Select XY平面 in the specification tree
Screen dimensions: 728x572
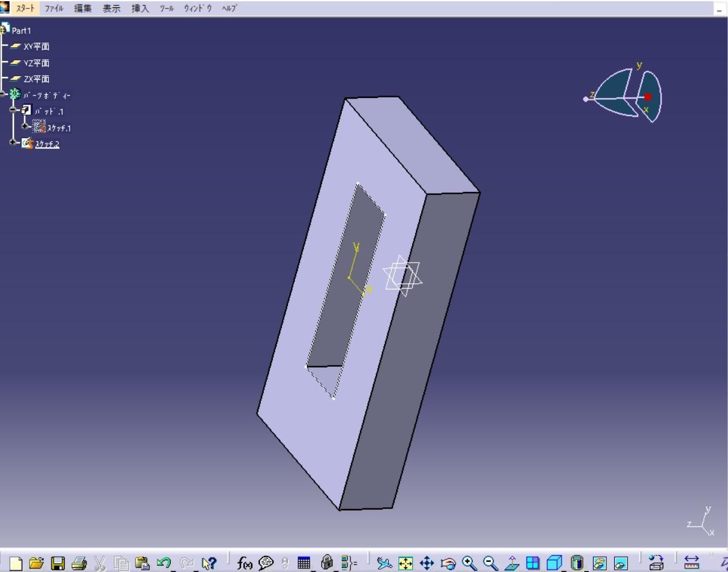[x=36, y=47]
